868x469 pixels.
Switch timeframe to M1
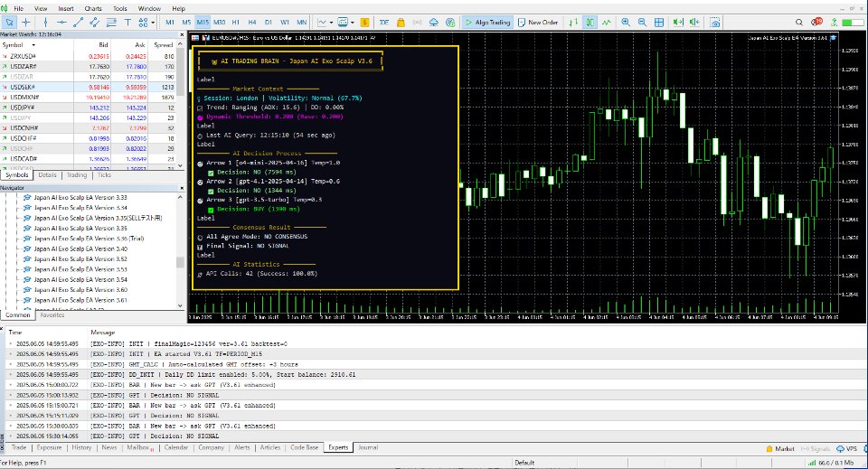click(x=170, y=22)
